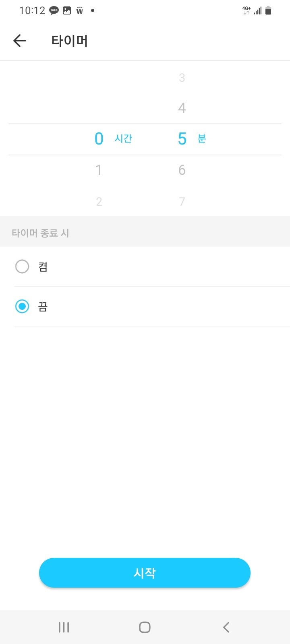Tap the gallery image notification icon
This screenshot has height=644, width=290.
(67, 11)
